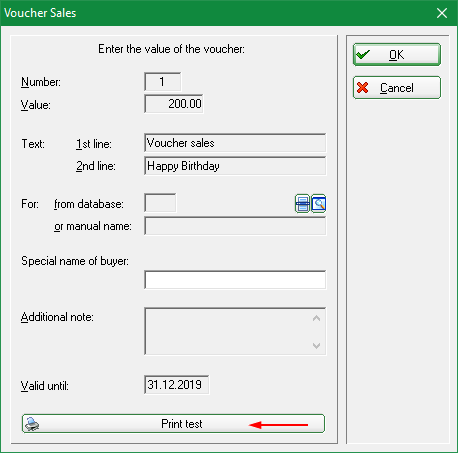Click the manual name field

pos(235,226)
